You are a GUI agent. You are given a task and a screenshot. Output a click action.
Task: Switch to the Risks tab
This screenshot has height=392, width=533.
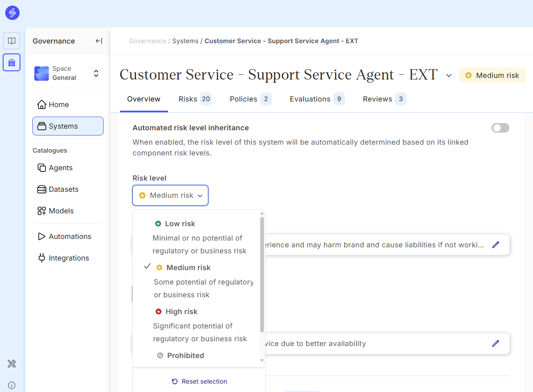coord(194,99)
